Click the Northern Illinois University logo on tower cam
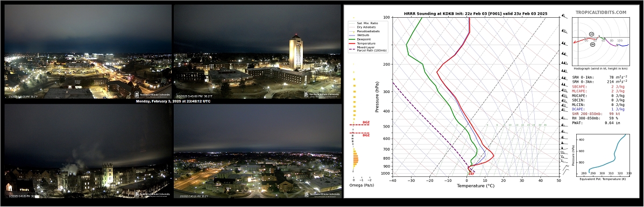Viewport: 644px width, 207px height. pos(322,95)
